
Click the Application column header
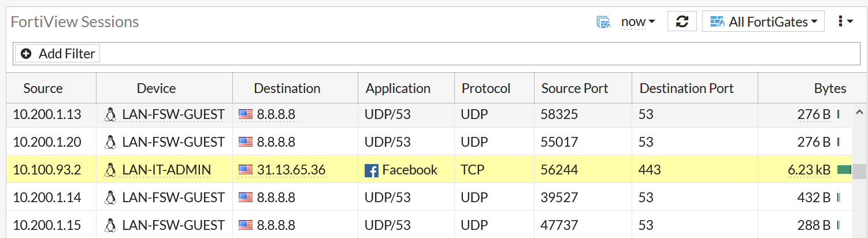point(398,88)
